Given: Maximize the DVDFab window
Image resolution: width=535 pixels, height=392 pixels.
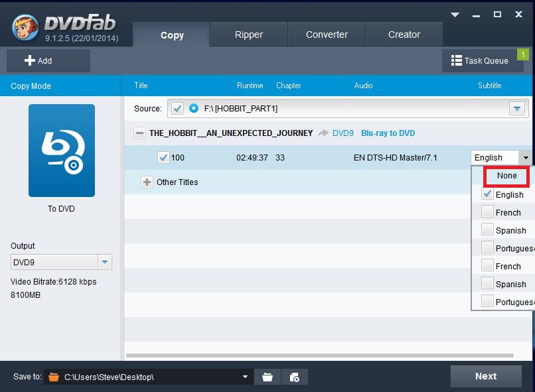Looking at the screenshot, I should pyautogui.click(x=497, y=15).
